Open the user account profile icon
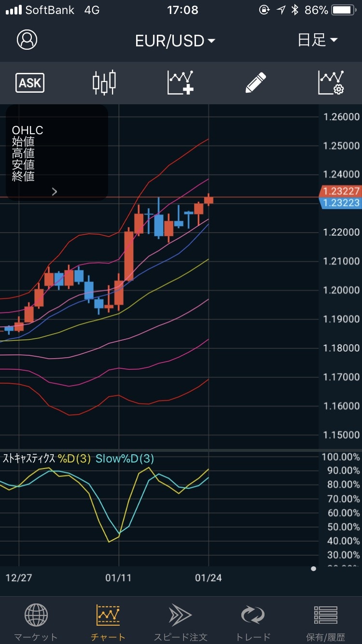 [x=27, y=40]
